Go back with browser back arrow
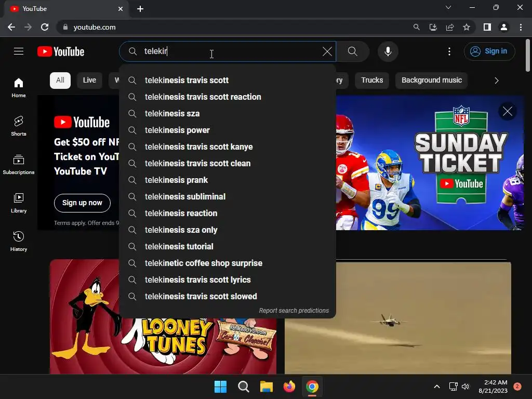 click(x=11, y=27)
